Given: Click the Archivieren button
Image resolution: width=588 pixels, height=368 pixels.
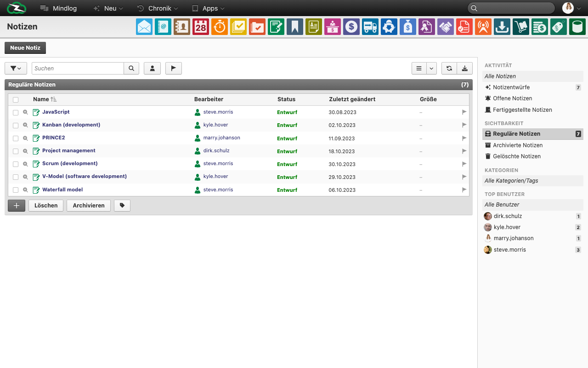Looking at the screenshot, I should point(89,206).
